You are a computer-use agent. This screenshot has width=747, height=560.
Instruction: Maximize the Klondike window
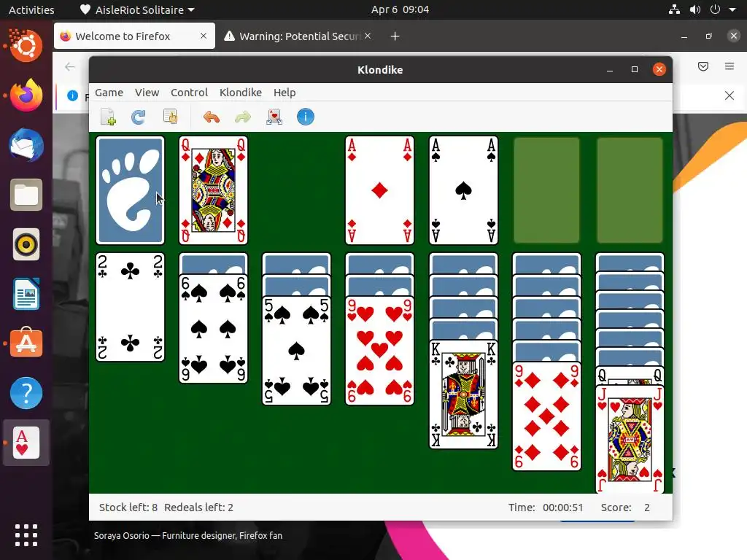click(634, 69)
